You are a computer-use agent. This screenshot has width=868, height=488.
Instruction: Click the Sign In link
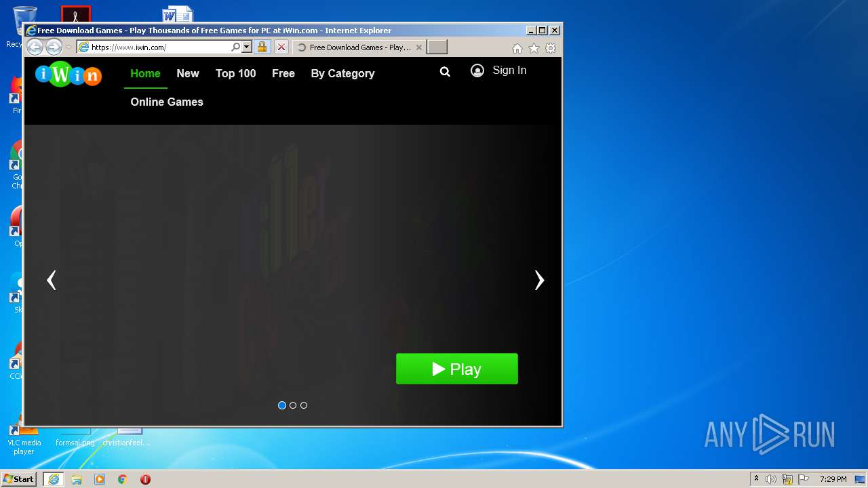click(x=509, y=70)
